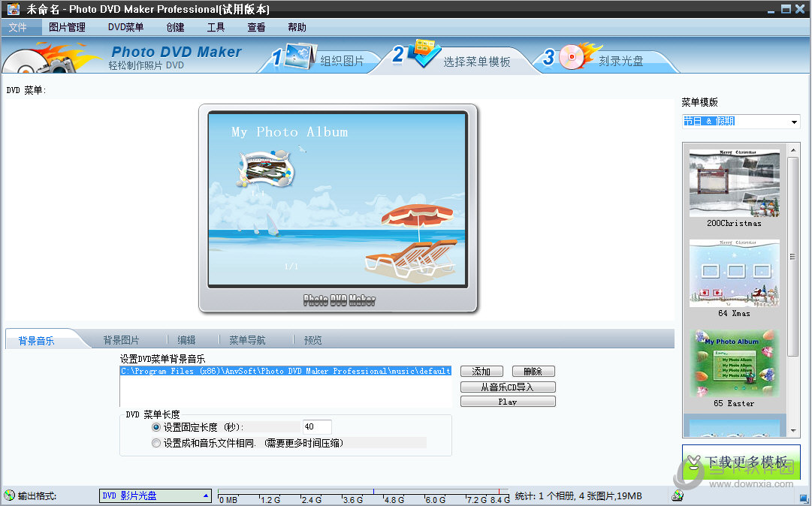Click the 64 Xmas template label
Image resolution: width=812 pixels, height=506 pixels.
click(x=735, y=314)
